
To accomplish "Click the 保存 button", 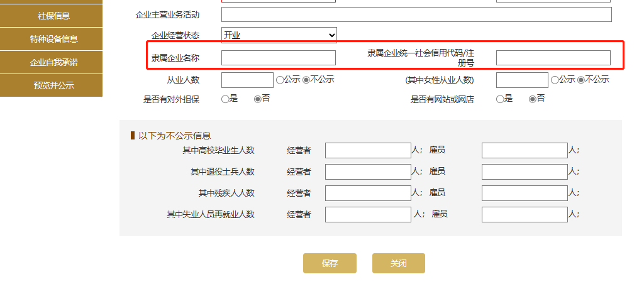I will pos(330,263).
